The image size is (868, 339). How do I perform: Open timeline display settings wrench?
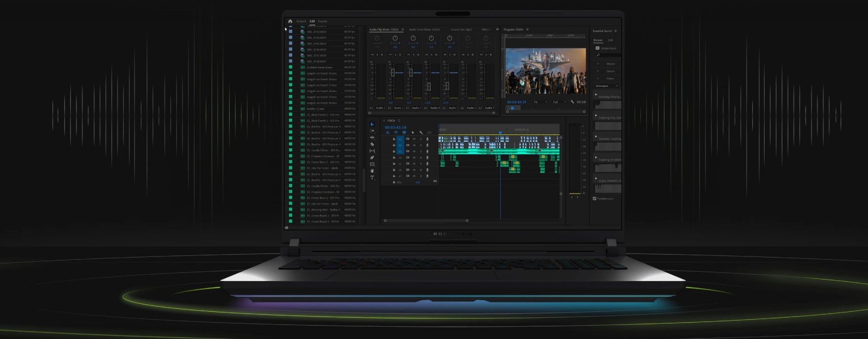click(x=421, y=132)
